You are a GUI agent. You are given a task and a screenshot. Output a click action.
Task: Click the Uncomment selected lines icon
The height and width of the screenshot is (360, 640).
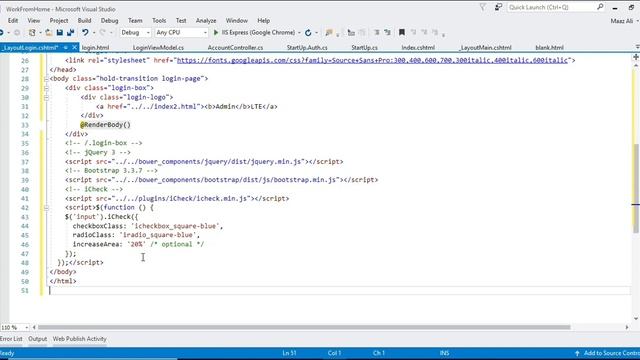click(x=387, y=33)
